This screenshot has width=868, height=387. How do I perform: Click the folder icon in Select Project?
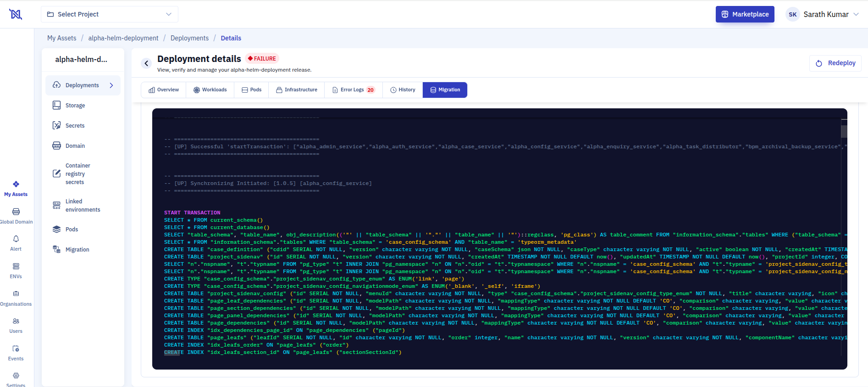[50, 14]
